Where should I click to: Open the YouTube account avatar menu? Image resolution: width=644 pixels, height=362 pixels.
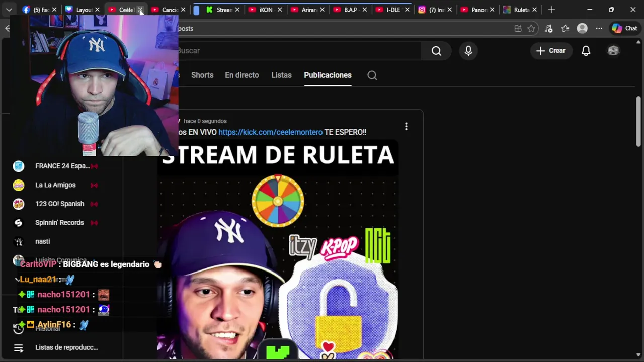pyautogui.click(x=613, y=51)
